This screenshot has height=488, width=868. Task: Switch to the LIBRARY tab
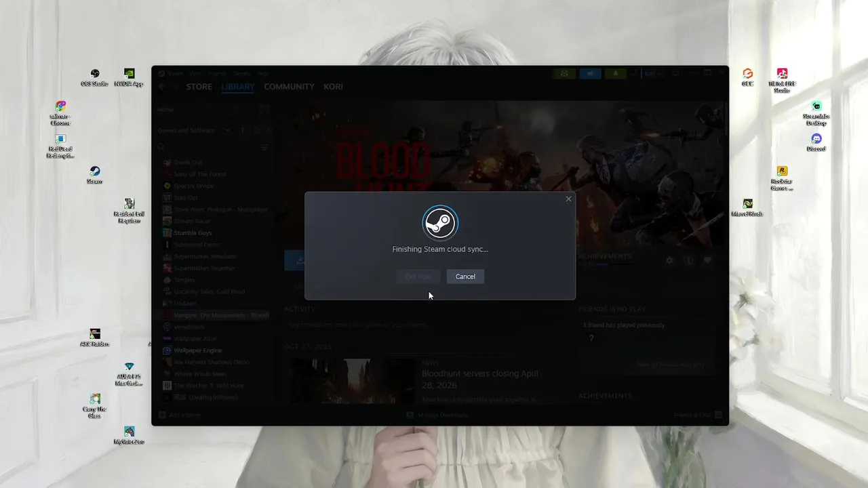[x=237, y=87]
